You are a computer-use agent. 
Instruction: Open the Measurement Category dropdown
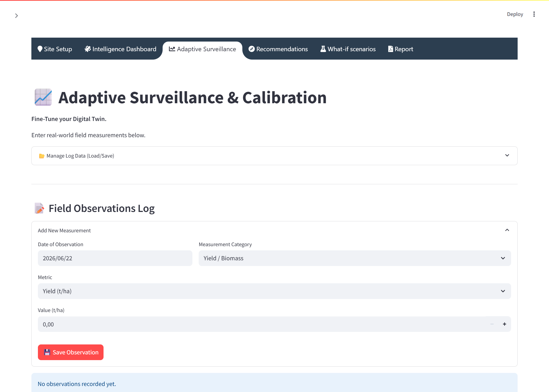coord(355,258)
